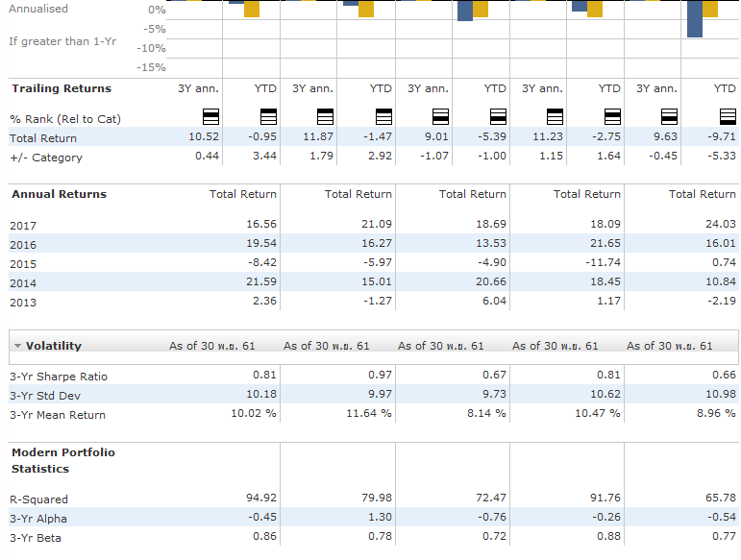Click the rank icon above total return -2.75
Viewport: 741px width, 560px height.
pyautogui.click(x=612, y=116)
